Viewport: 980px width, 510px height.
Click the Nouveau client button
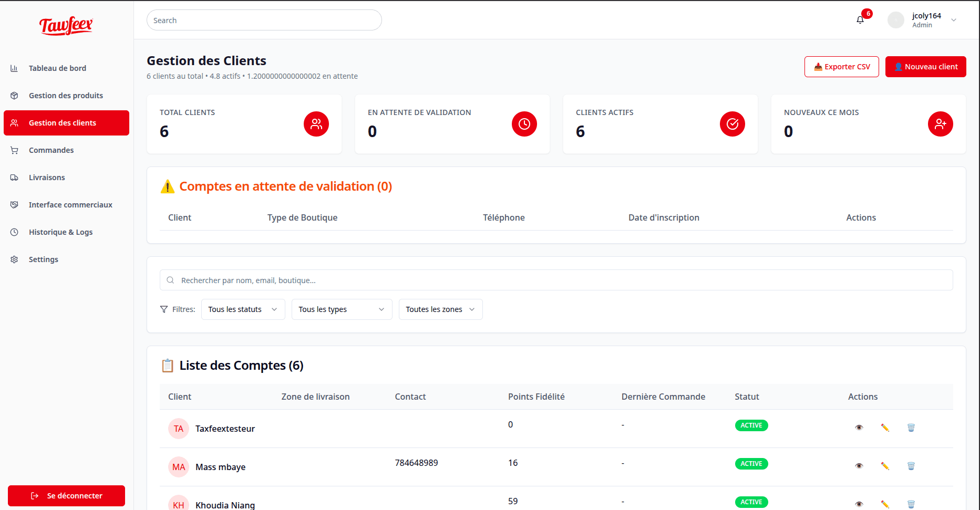(925, 67)
